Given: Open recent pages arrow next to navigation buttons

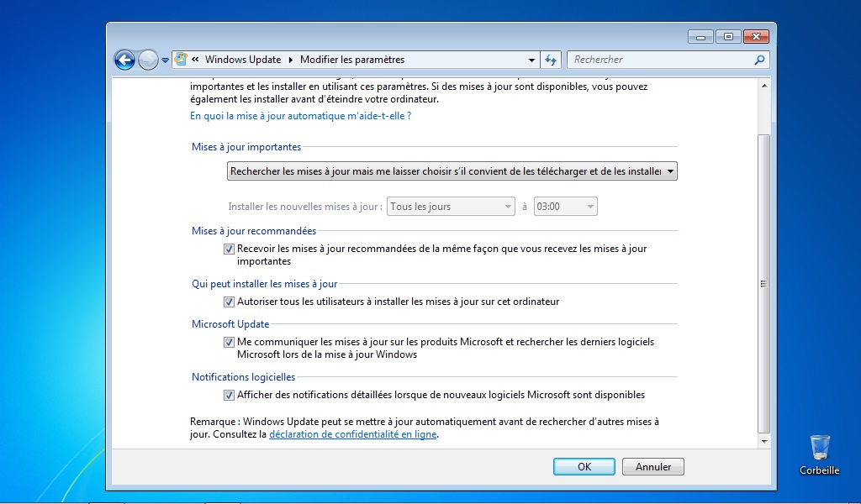Looking at the screenshot, I should point(165,60).
